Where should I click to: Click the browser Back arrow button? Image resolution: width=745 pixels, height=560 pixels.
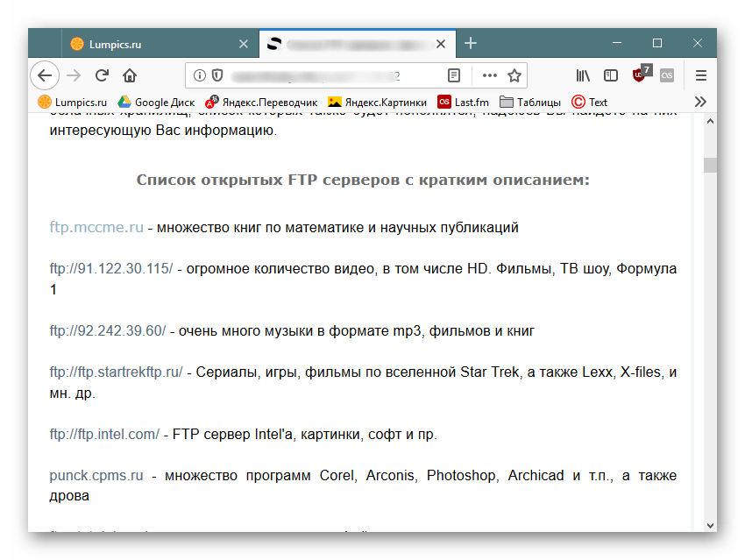pos(45,75)
